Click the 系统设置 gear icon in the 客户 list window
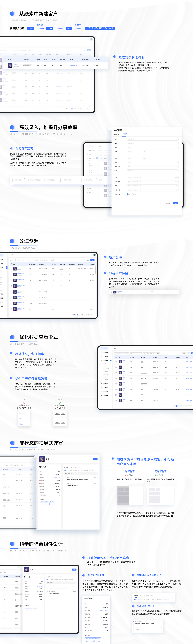The image size is (193, 644). (x=101, y=357)
